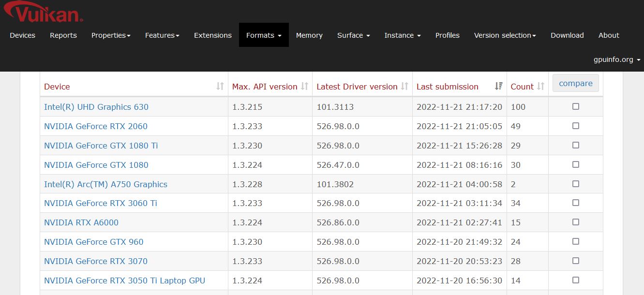This screenshot has height=295, width=644.
Task: Expand the Formats dropdown
Action: pos(264,35)
